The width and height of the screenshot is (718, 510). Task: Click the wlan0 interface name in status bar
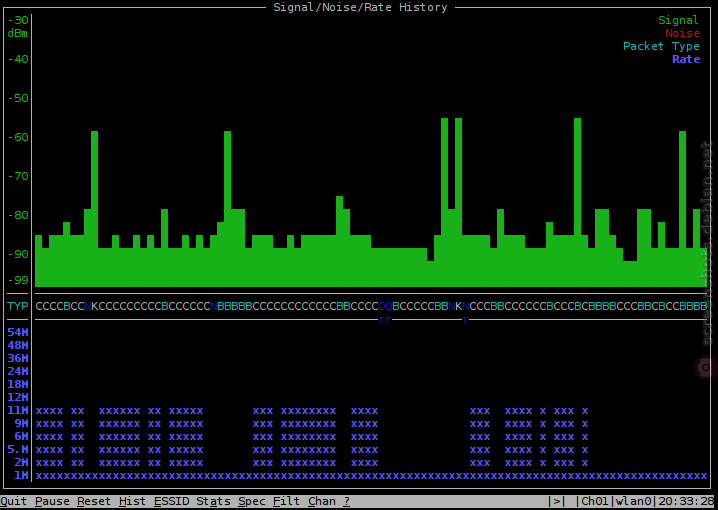click(x=634, y=501)
